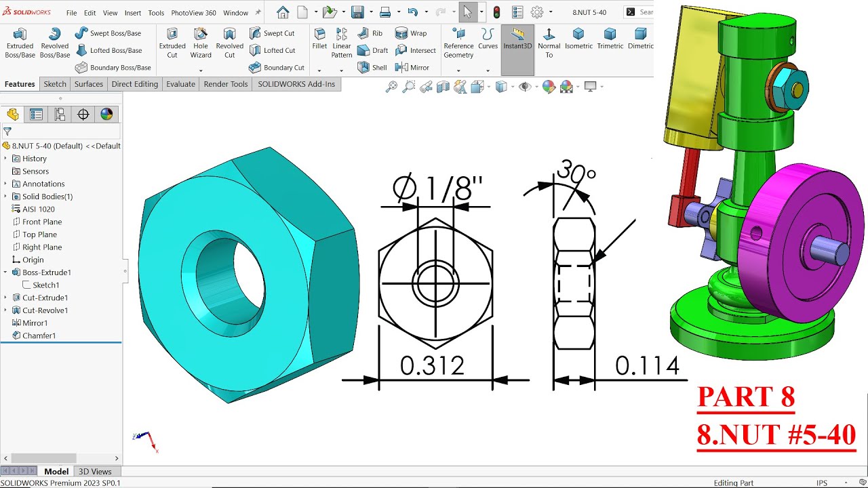Expand the Cut-Revolve1 feature

click(5, 310)
